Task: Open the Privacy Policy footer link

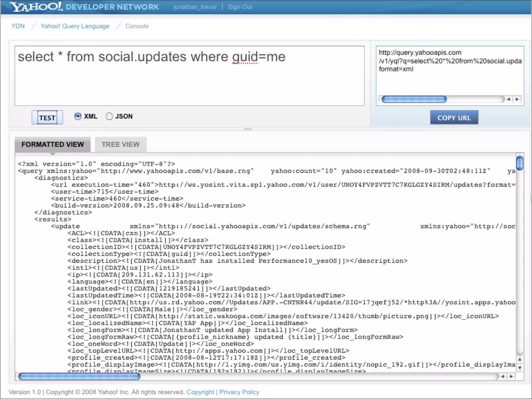Action: pyautogui.click(x=239, y=392)
